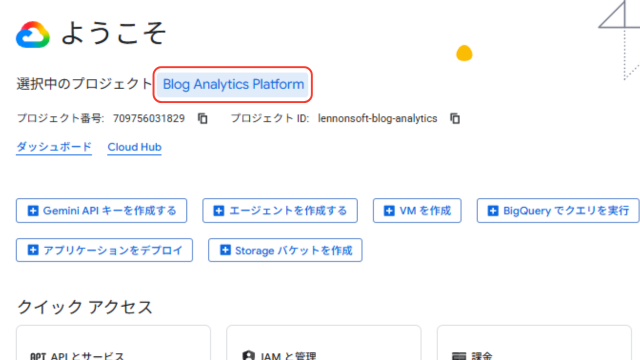Image resolution: width=640 pixels, height=360 pixels.
Task: Click the ようこそ heading text
Action: pyautogui.click(x=114, y=33)
